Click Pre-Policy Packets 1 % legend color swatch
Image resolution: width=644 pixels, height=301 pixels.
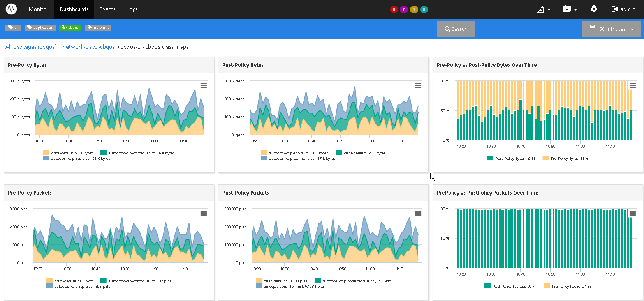pyautogui.click(x=547, y=286)
